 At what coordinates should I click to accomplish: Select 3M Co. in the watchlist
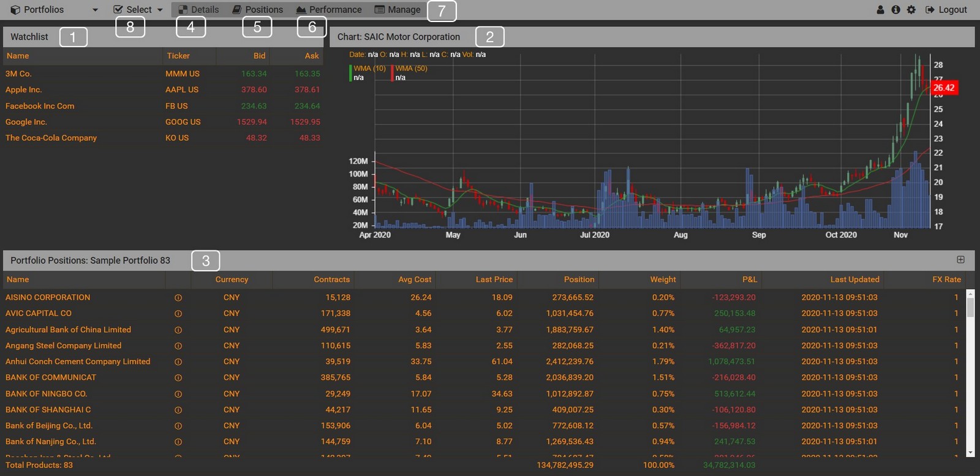pos(18,74)
